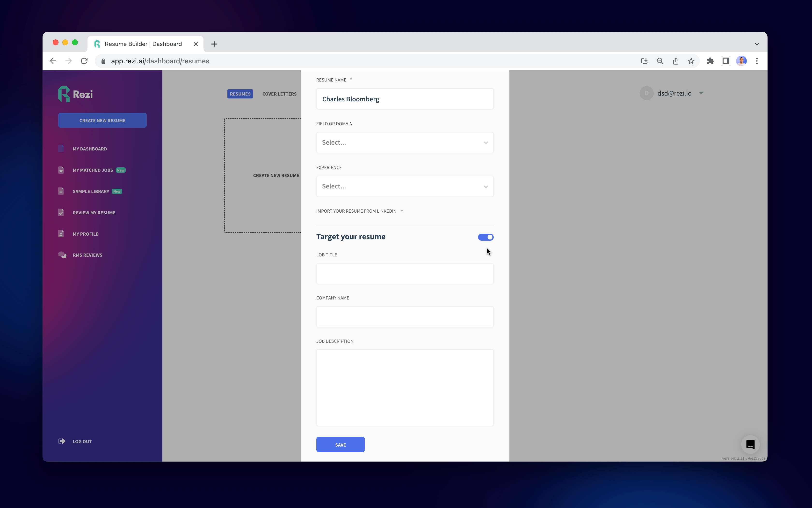The width and height of the screenshot is (812, 508).
Task: Click the Save button
Action: pyautogui.click(x=340, y=445)
